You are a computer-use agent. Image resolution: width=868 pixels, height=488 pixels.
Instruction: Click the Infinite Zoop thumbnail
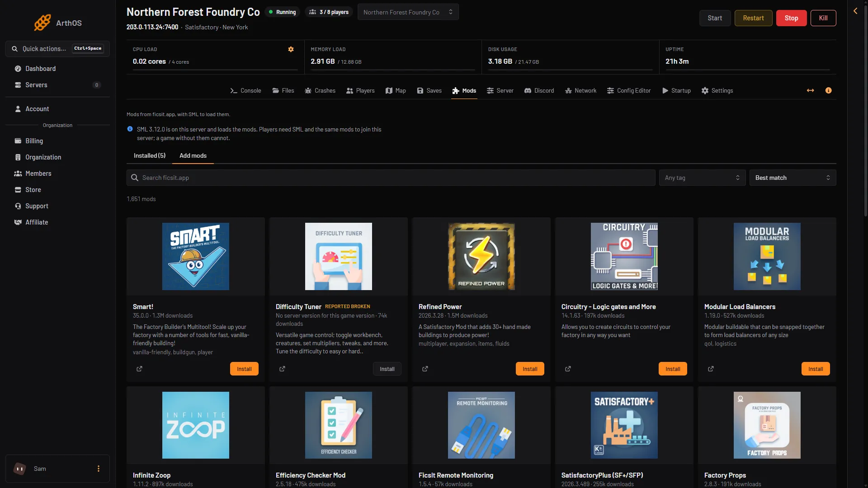pos(196,425)
